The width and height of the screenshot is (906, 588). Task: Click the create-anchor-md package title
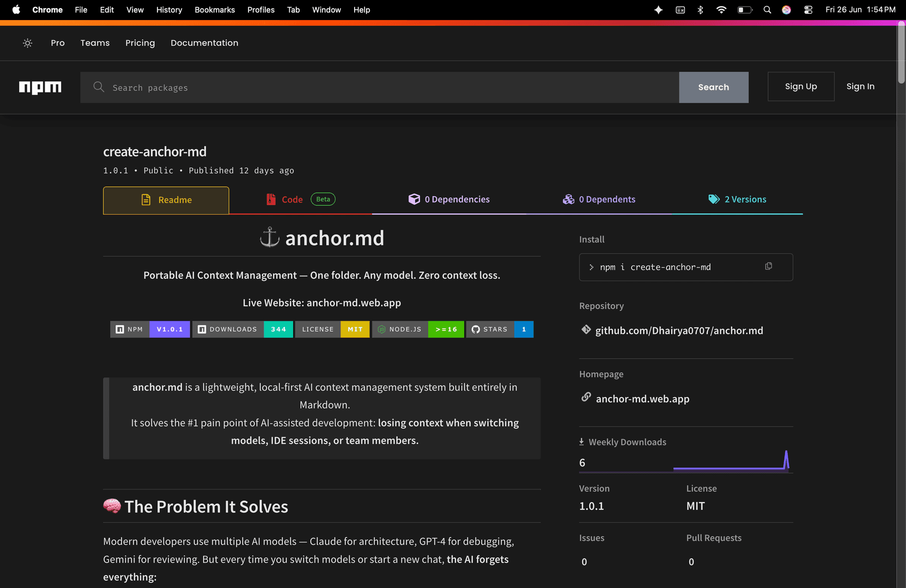(x=155, y=151)
